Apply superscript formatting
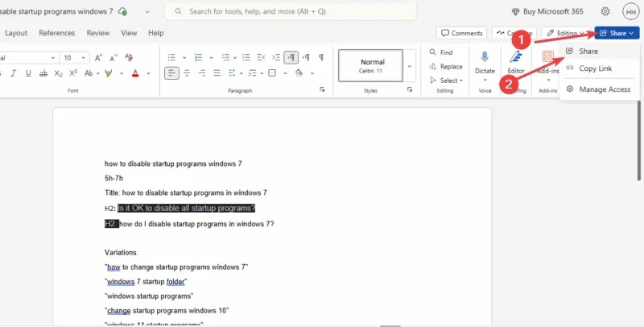This screenshot has width=644, height=327. tap(73, 73)
